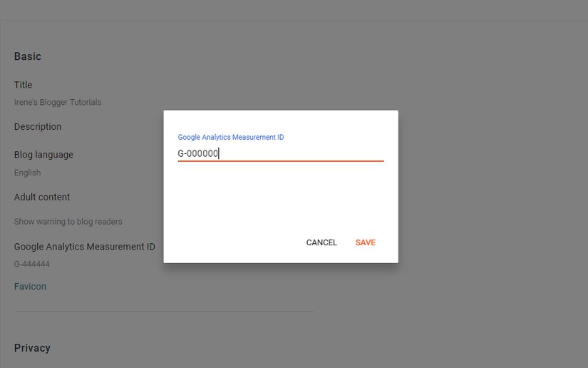Viewport: 588px width, 368px height.
Task: Click CANCEL to close the dialog
Action: coord(321,242)
